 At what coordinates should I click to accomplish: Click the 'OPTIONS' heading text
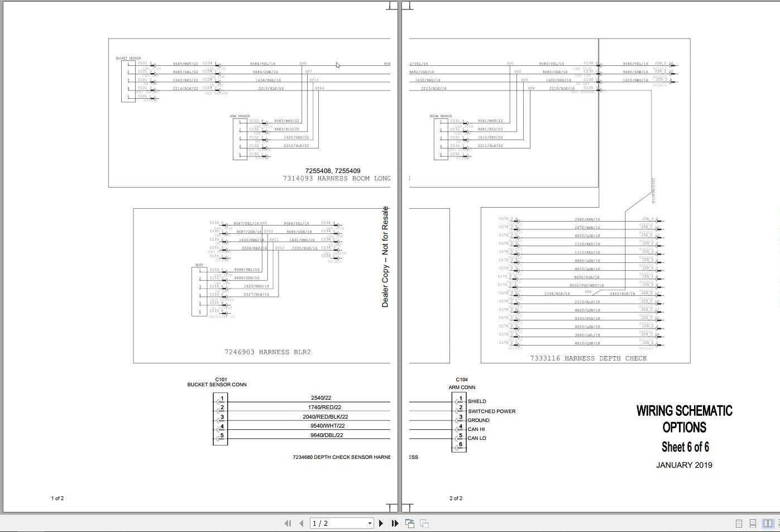[x=685, y=428]
